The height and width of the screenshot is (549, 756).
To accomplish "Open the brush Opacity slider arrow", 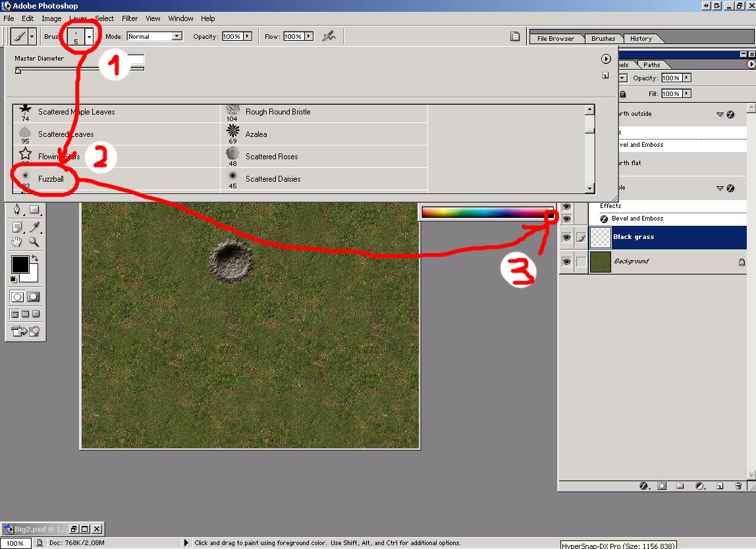I will point(248,37).
